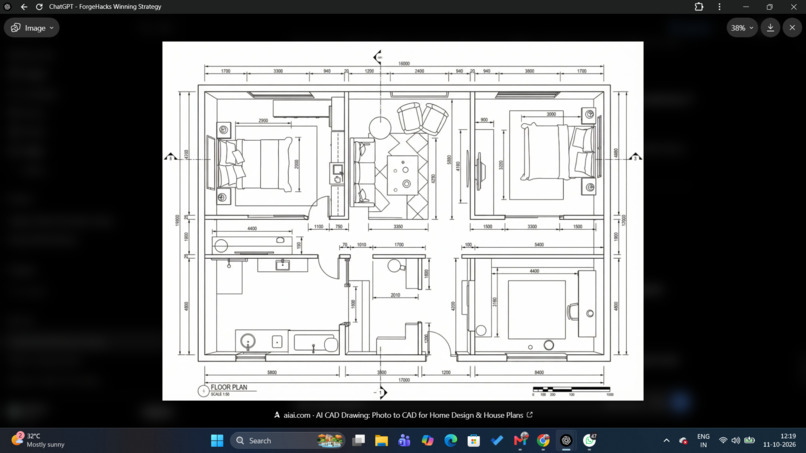Show hidden system tray icons
The height and width of the screenshot is (453, 806).
click(x=666, y=441)
